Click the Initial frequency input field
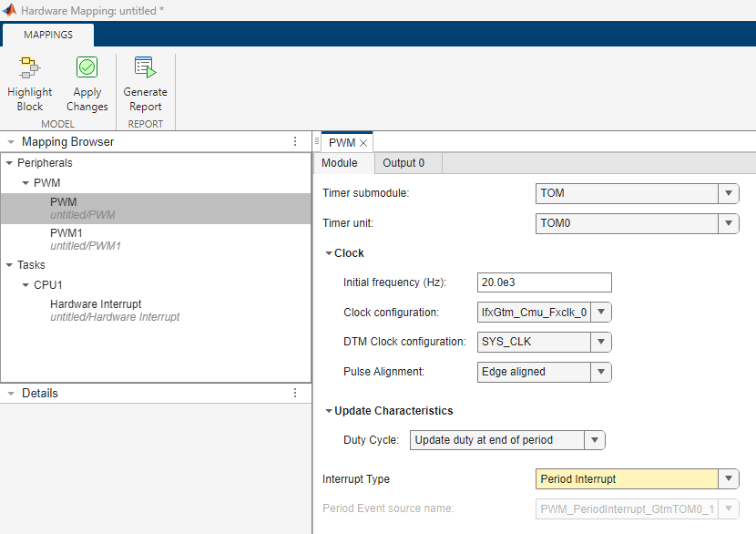This screenshot has height=534, width=756. tap(544, 282)
